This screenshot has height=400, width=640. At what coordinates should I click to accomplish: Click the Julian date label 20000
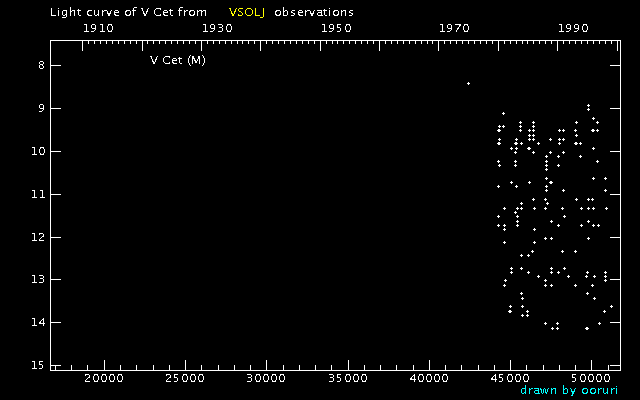pos(104,378)
